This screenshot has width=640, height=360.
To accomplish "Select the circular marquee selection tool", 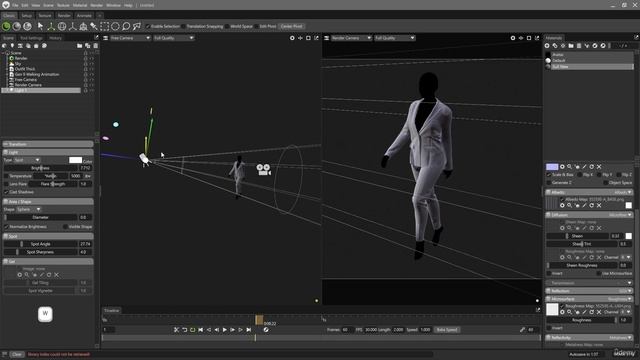I will click(116, 27).
